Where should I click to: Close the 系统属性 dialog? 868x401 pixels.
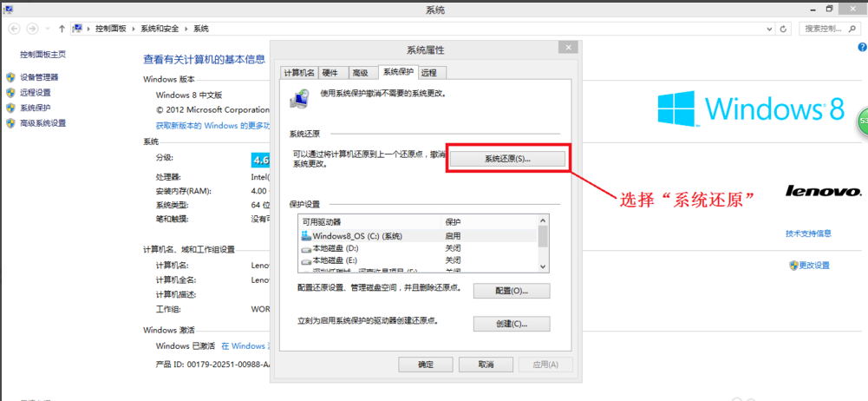point(568,47)
